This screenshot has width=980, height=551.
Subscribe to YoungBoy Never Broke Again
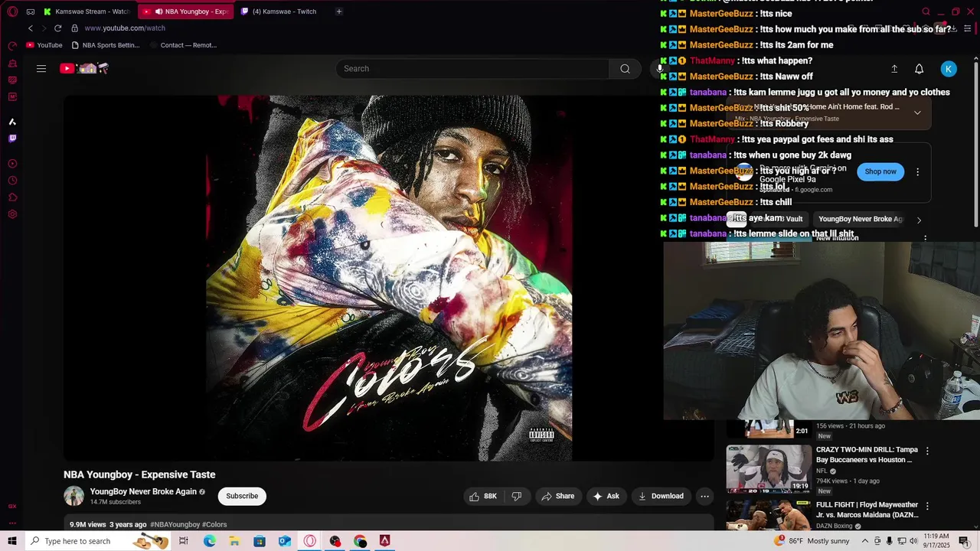242,496
